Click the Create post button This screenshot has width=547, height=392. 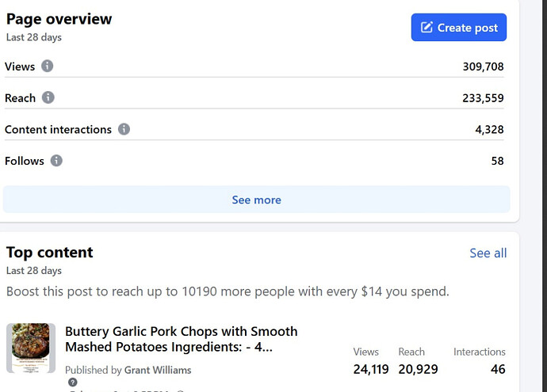click(459, 28)
